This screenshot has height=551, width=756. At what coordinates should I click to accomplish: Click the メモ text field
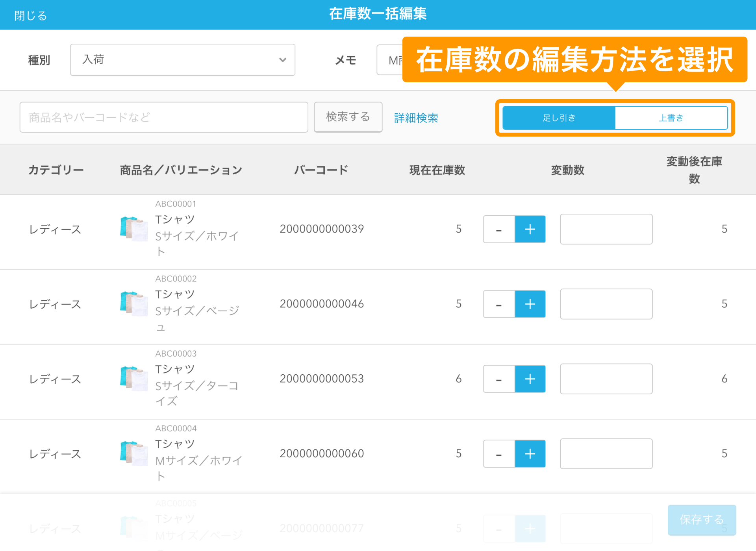(x=390, y=60)
